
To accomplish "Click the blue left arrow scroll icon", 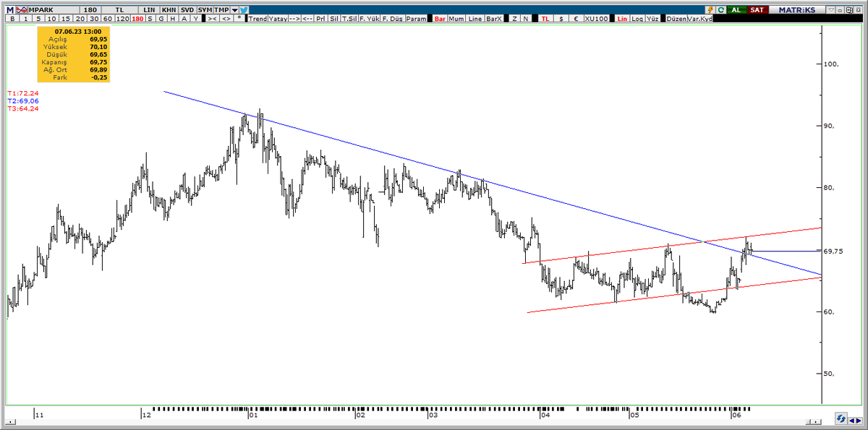I will [x=851, y=421].
